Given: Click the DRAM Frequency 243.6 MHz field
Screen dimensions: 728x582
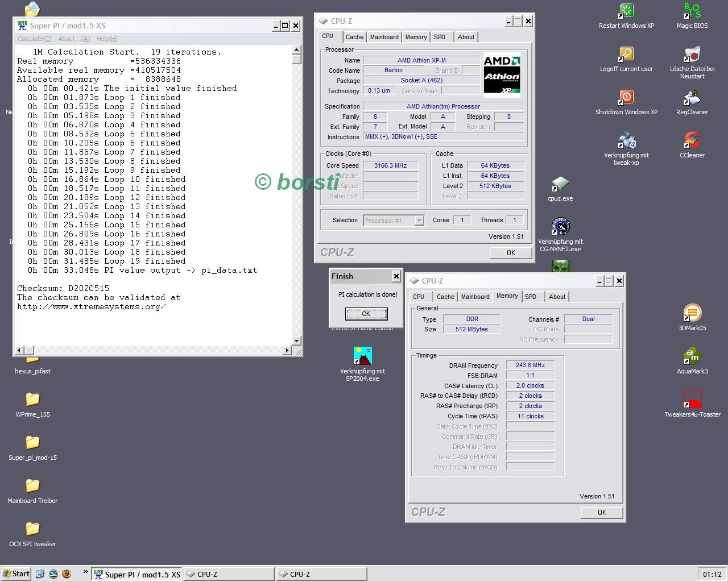Looking at the screenshot, I should pyautogui.click(x=530, y=365).
